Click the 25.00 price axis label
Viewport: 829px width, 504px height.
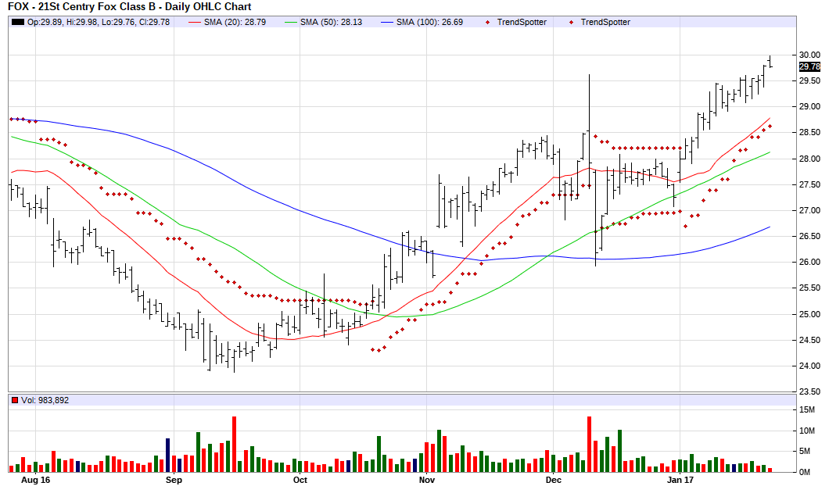(809, 314)
